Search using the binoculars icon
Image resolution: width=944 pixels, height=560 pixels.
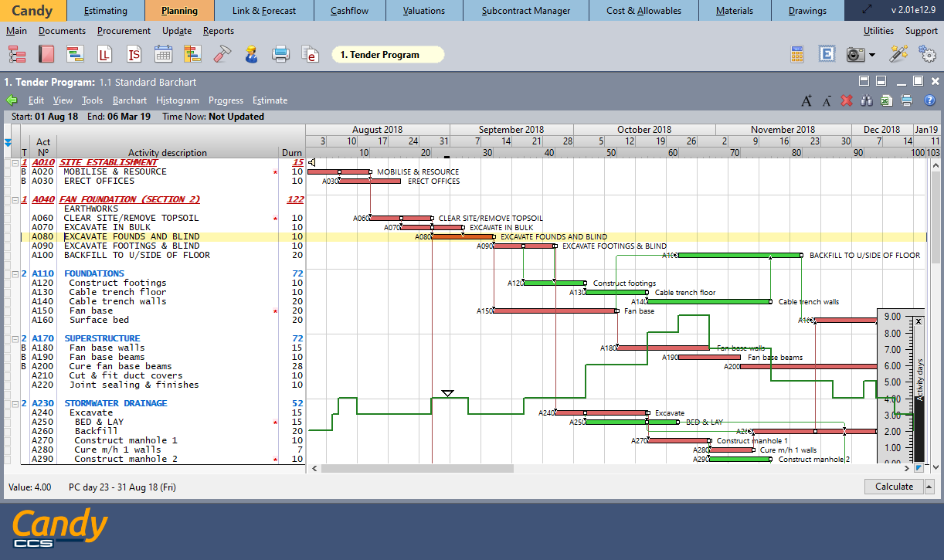[867, 100]
